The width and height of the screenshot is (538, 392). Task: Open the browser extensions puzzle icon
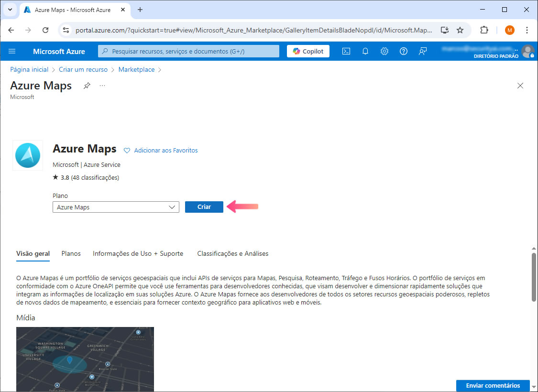(x=484, y=30)
